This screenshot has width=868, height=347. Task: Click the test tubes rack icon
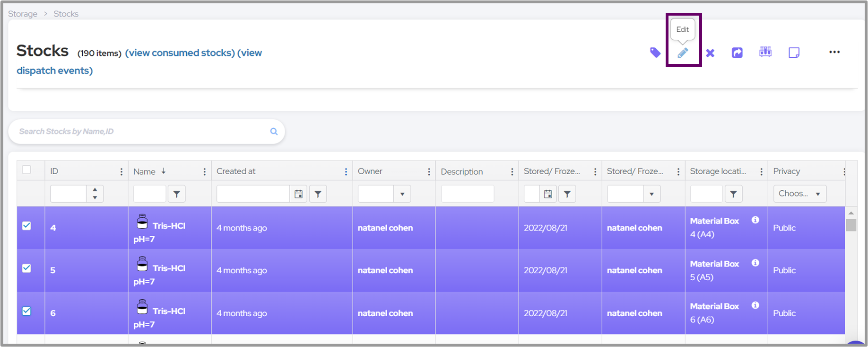click(765, 52)
